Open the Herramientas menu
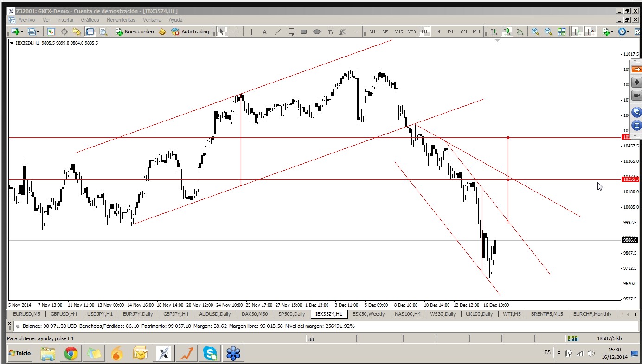The image size is (642, 364). pos(121,20)
